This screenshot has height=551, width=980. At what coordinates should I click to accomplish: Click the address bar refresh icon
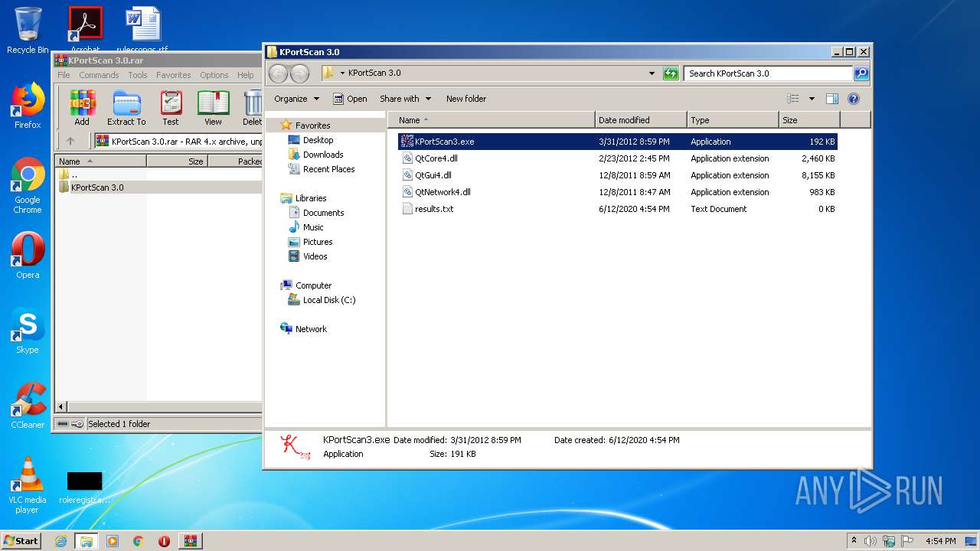tap(671, 73)
